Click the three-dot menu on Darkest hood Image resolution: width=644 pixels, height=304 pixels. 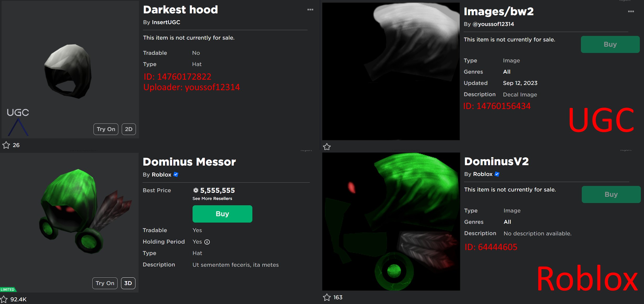click(x=311, y=9)
